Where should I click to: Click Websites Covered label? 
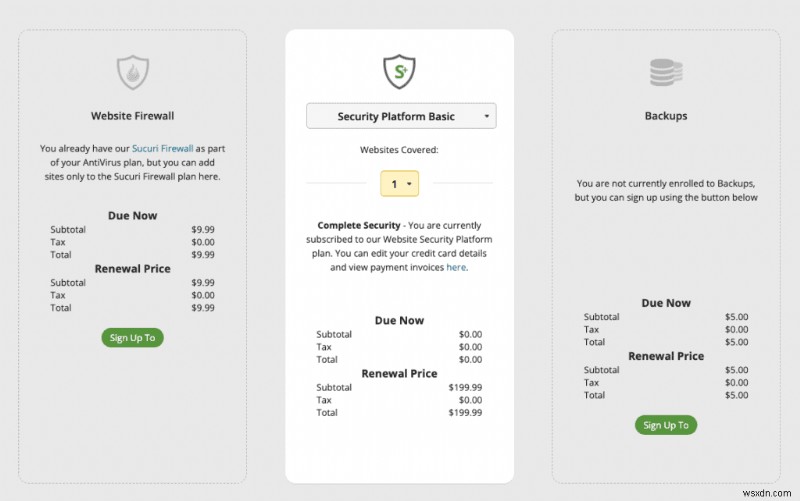pos(399,150)
